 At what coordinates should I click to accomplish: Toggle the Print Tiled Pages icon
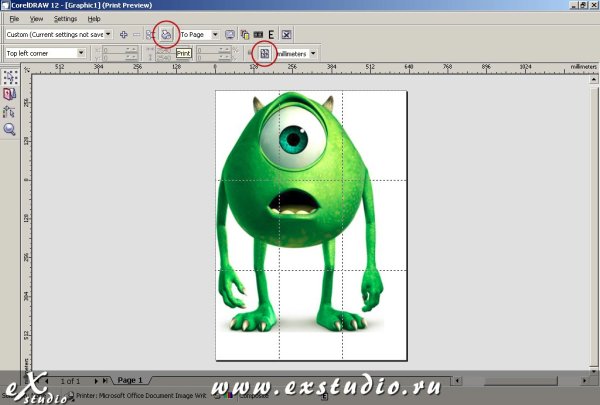coord(264,54)
